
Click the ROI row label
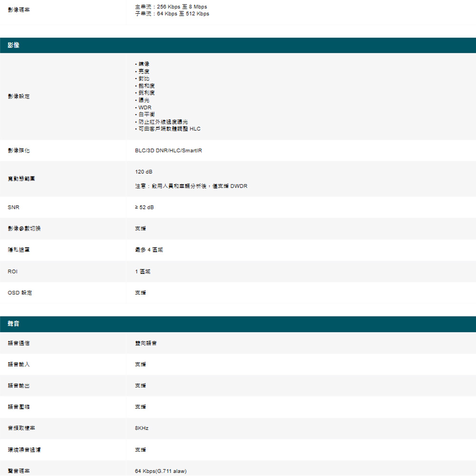pyautogui.click(x=13, y=271)
